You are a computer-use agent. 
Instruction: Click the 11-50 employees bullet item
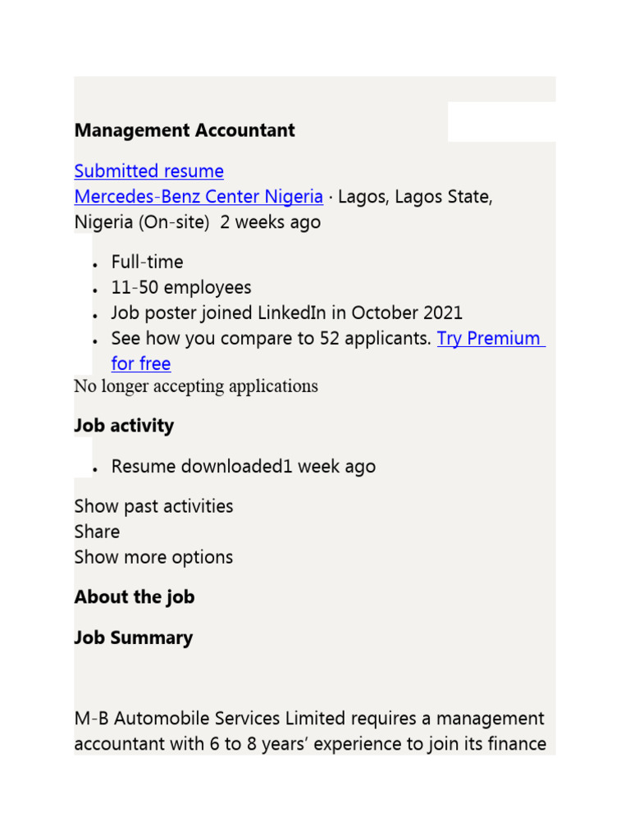coord(181,288)
